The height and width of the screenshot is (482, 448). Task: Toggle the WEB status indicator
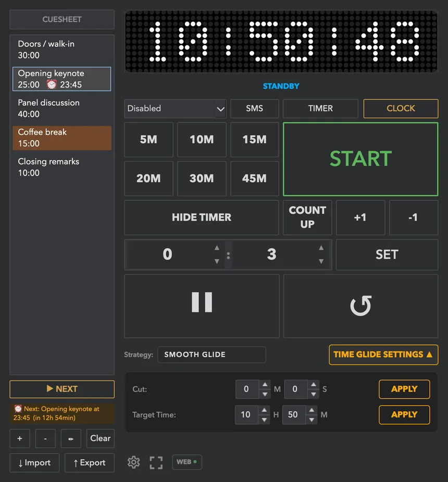[x=187, y=462]
